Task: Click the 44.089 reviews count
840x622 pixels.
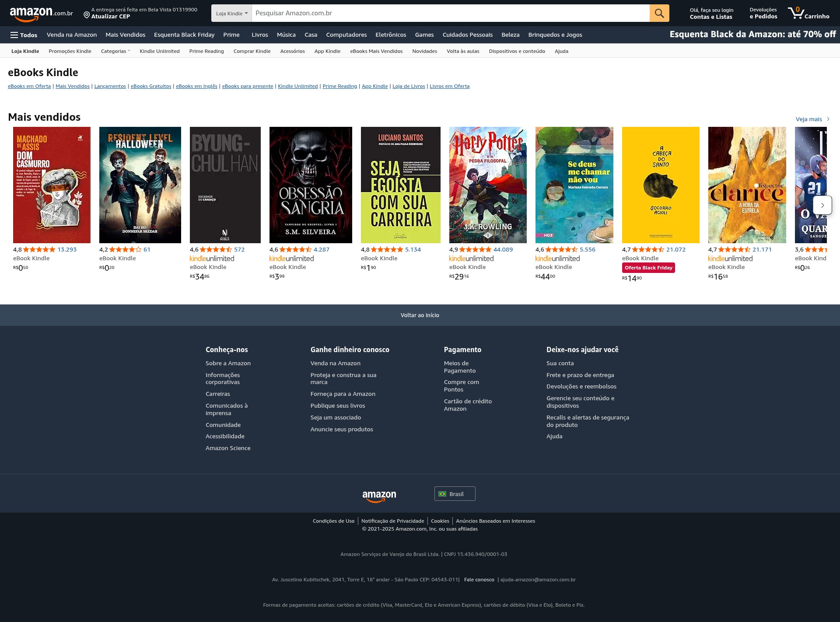Action: click(503, 249)
